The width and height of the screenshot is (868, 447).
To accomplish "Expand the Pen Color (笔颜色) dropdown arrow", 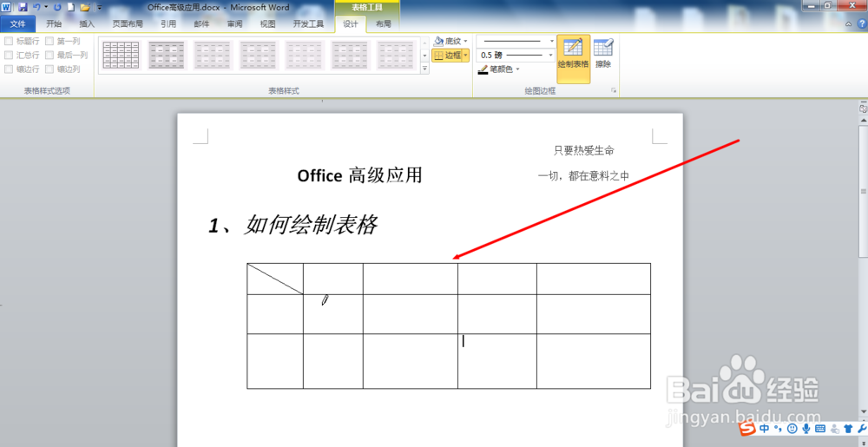I will click(x=517, y=69).
